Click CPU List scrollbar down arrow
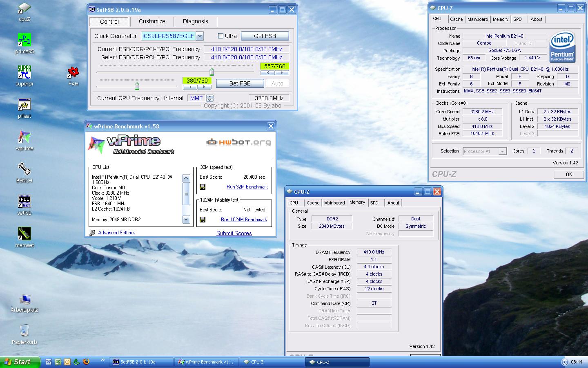 [186, 220]
